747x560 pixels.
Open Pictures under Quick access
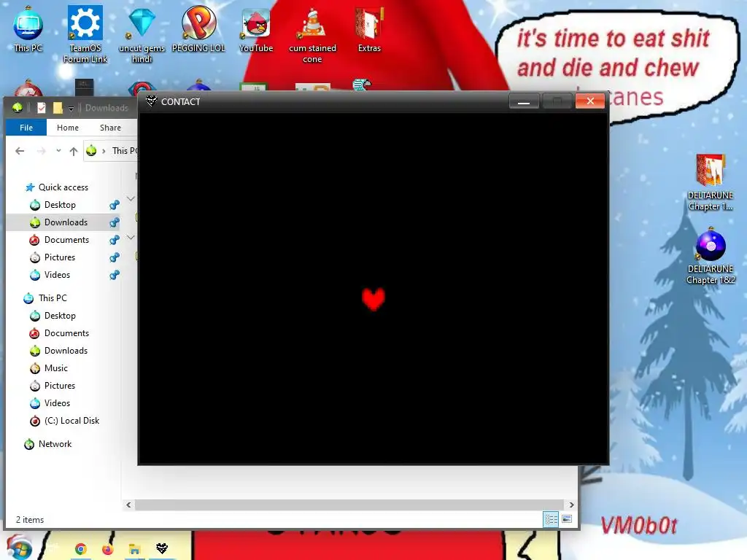pos(60,257)
